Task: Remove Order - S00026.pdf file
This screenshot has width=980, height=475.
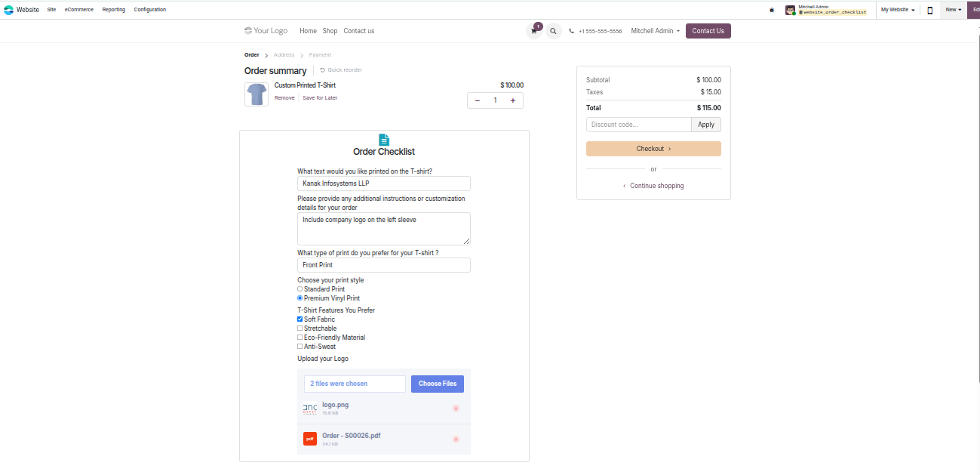Action: tap(456, 439)
